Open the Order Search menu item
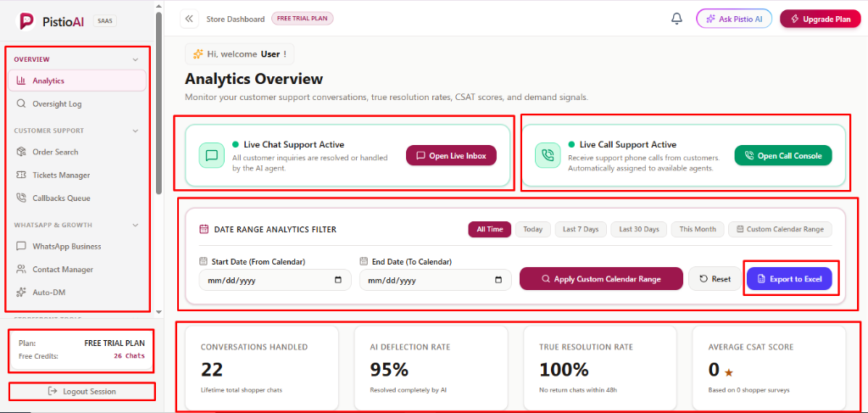This screenshot has width=868, height=413. [x=77, y=153]
